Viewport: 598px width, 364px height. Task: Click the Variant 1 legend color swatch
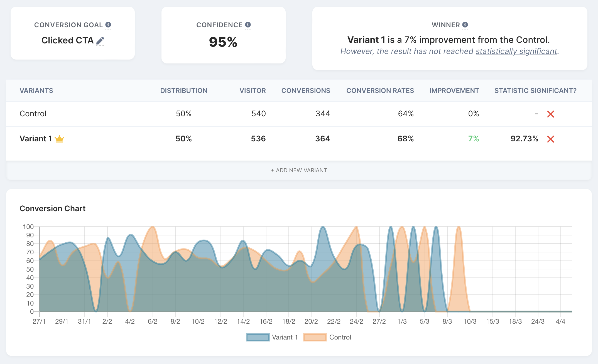[257, 337]
